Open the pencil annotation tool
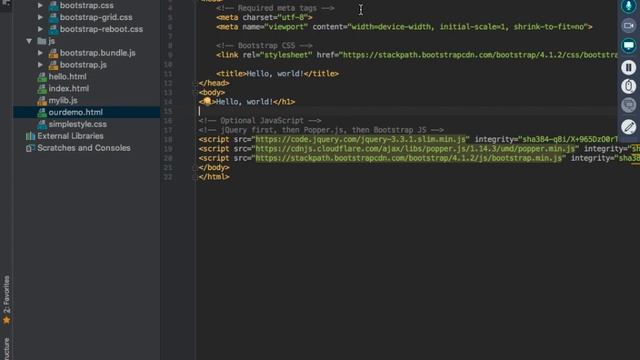The image size is (640, 360). click(629, 127)
